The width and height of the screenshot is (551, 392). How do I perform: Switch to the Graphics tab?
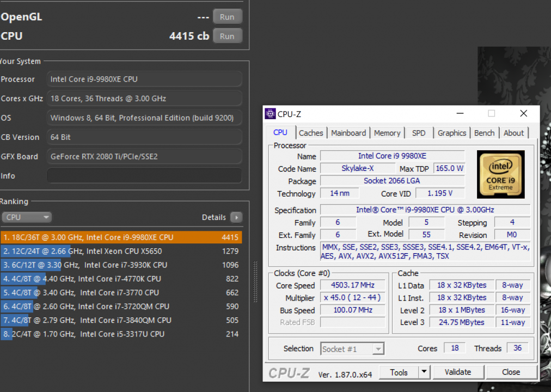[452, 133]
